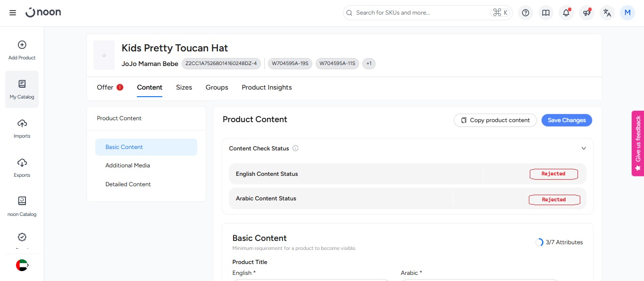
Task: Select Additional Media in Product Content
Action: pos(128,165)
